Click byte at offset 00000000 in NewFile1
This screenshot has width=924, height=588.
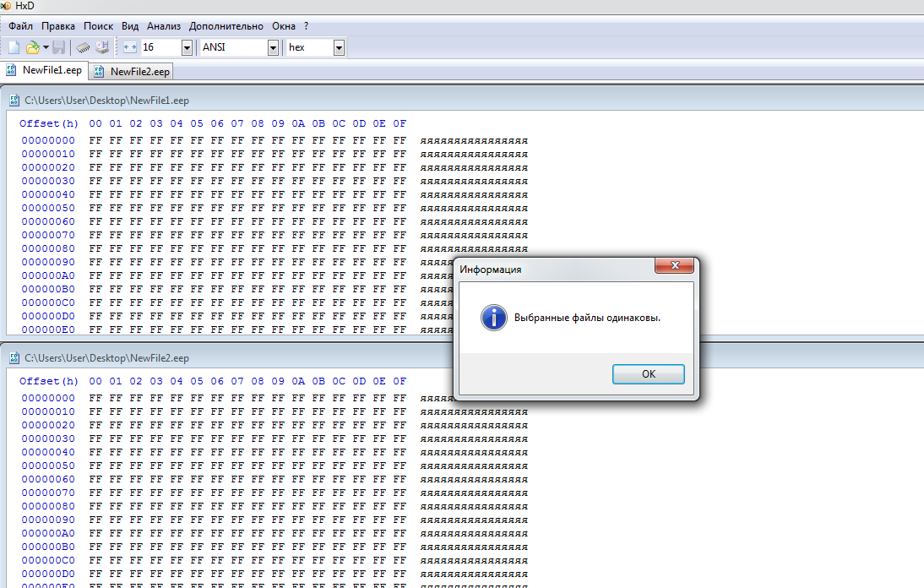[x=95, y=140]
